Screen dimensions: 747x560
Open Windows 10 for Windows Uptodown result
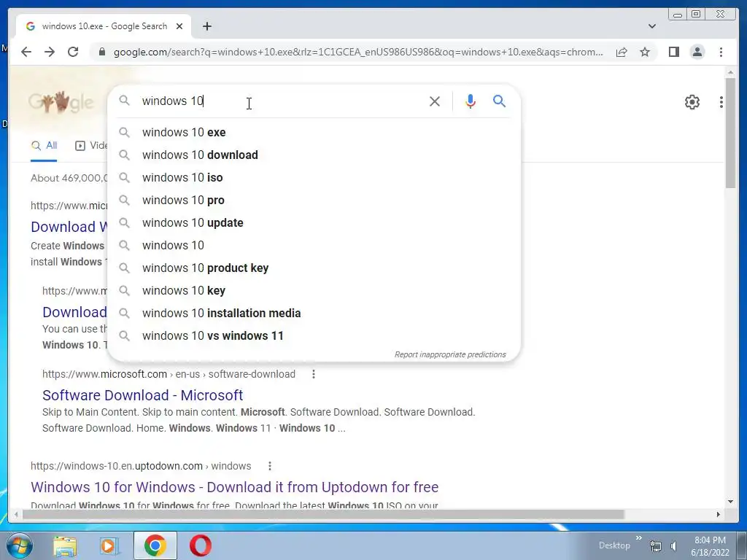tap(234, 487)
